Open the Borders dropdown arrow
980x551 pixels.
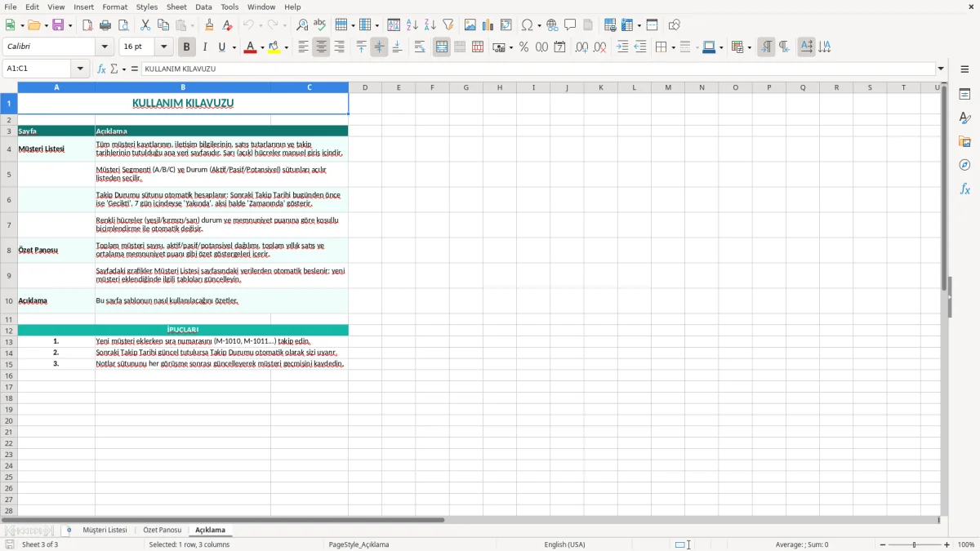coord(673,47)
